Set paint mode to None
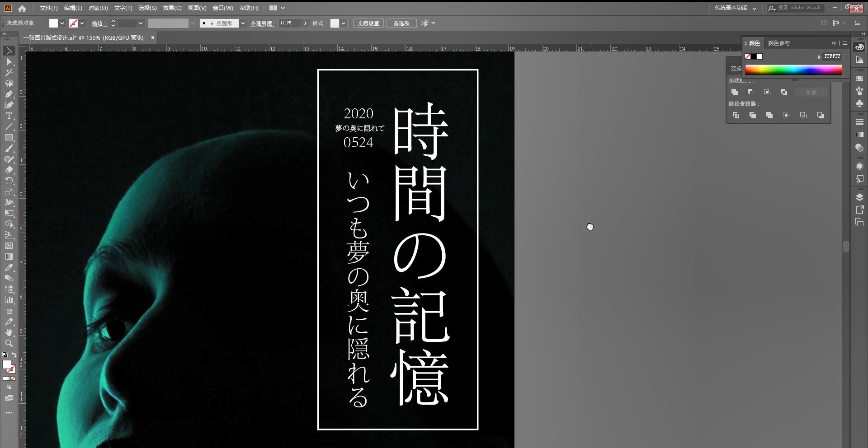The image size is (868, 448). point(13,379)
